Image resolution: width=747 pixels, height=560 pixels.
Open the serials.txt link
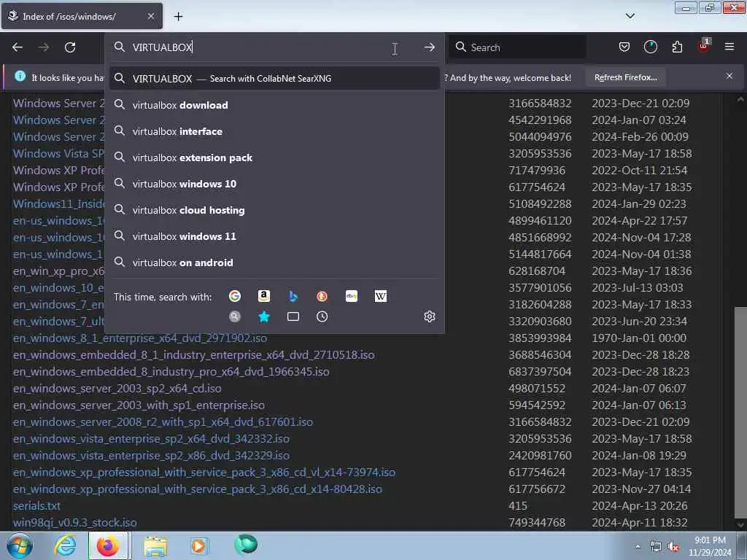coord(36,506)
